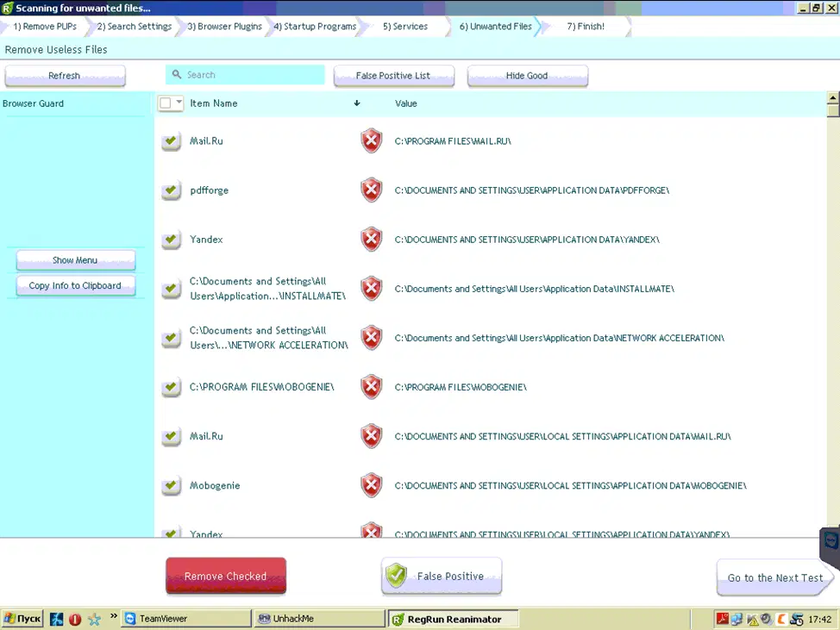Toggle the Mobogenie local settings checkbox
The height and width of the screenshot is (630, 840).
(171, 486)
